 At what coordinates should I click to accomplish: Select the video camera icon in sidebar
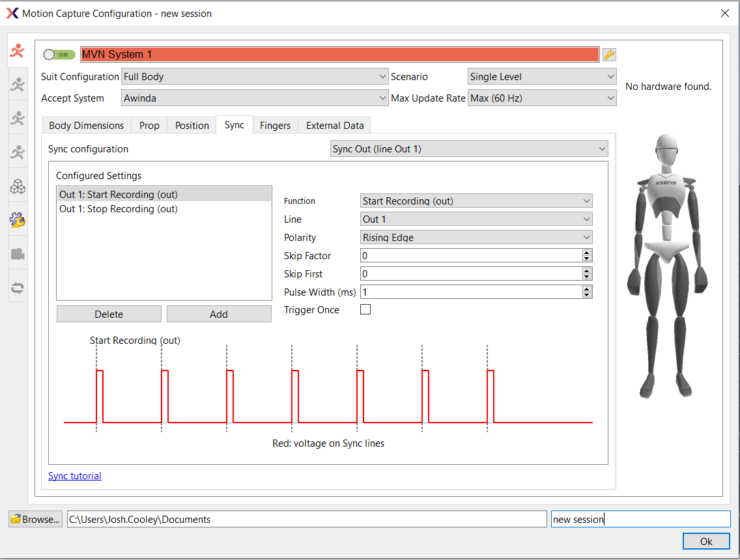18,254
